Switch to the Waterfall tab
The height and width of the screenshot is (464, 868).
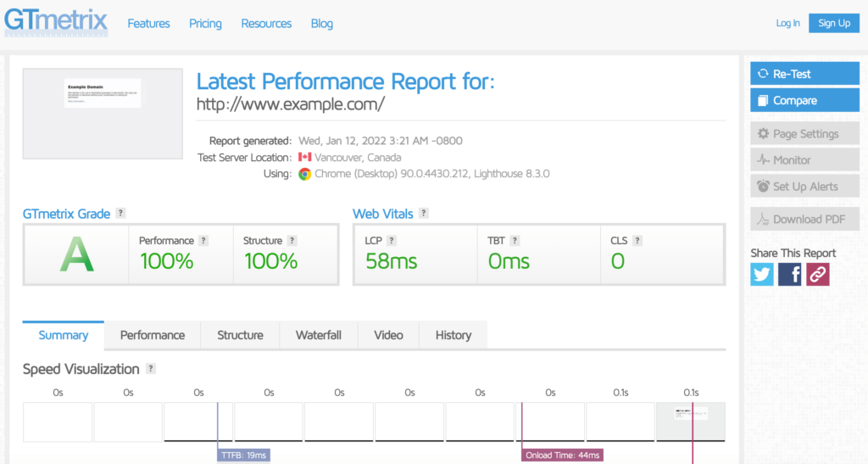click(318, 335)
